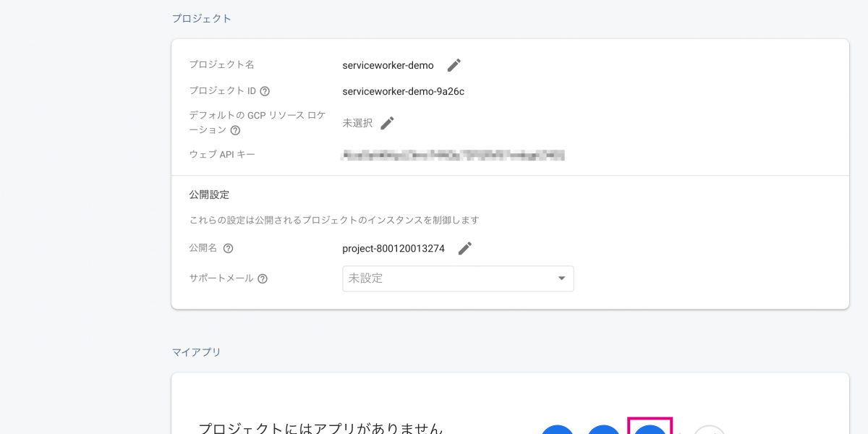Open the 未設定 support email combo box
Screen dimensions: 868x434
coord(448,278)
